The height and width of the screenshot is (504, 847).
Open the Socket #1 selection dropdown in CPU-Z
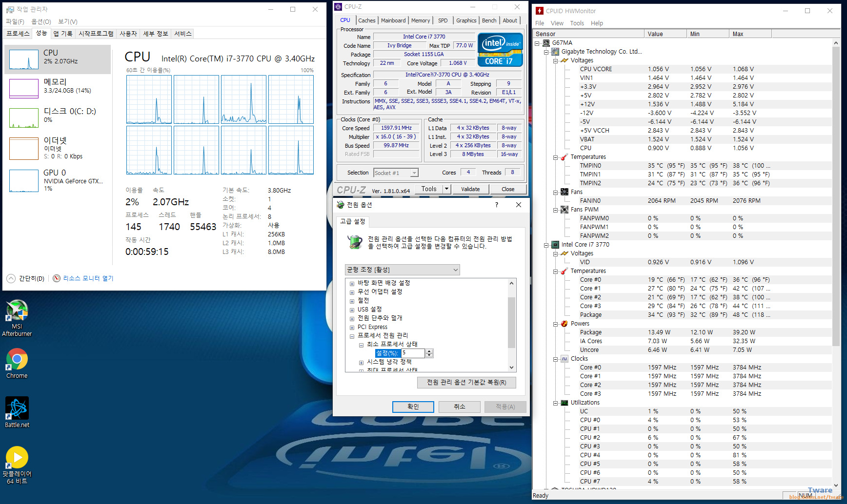[x=396, y=173]
